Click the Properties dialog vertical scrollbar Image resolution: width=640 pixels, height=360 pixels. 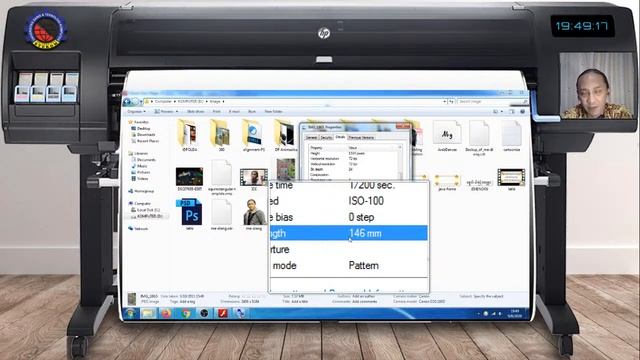coord(400,162)
